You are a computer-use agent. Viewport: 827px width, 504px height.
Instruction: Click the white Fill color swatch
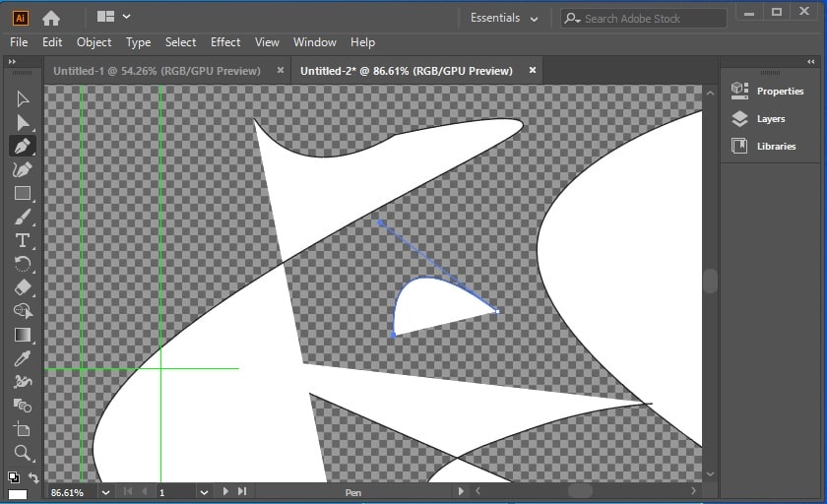click(x=18, y=494)
